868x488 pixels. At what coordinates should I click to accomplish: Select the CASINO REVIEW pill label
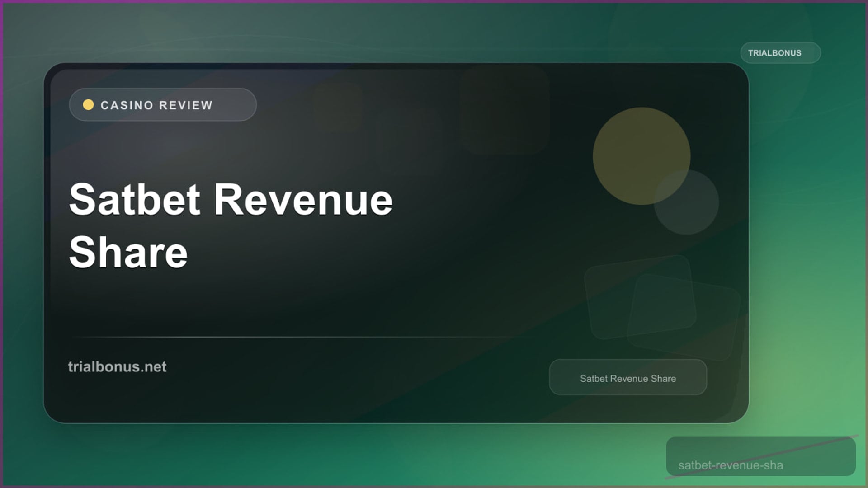coord(163,105)
